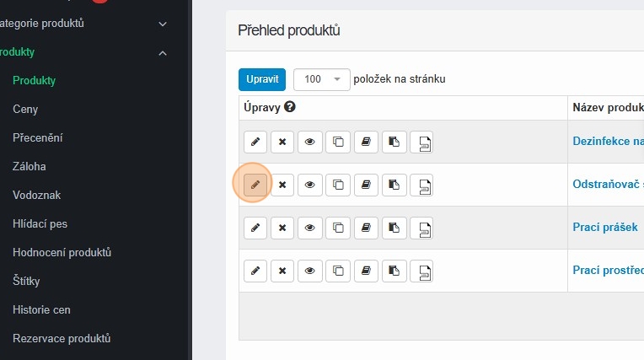Open the Ceny sidebar menu item
The height and width of the screenshot is (360, 644).
[x=25, y=110]
